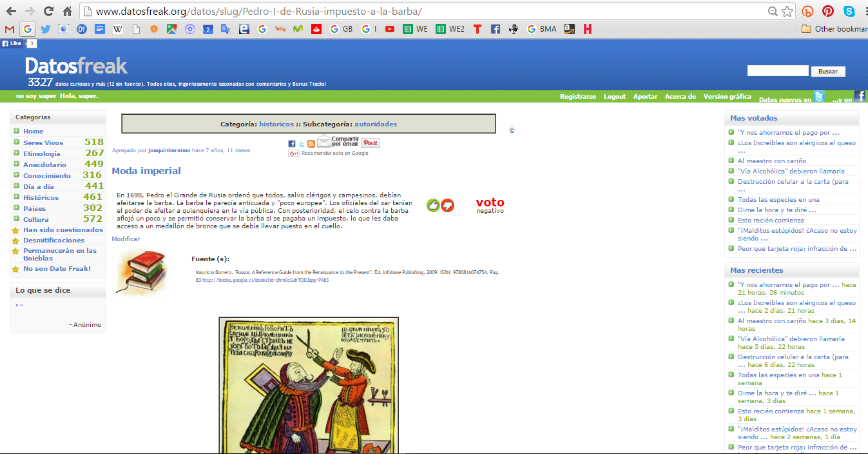Screen dimensions: 868x454
Task: Open the Other bookmarks folder
Action: pyautogui.click(x=834, y=29)
